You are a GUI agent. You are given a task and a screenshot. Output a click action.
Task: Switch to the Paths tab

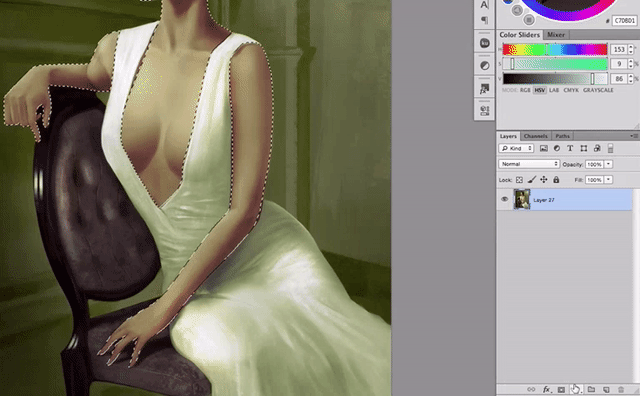coord(562,136)
